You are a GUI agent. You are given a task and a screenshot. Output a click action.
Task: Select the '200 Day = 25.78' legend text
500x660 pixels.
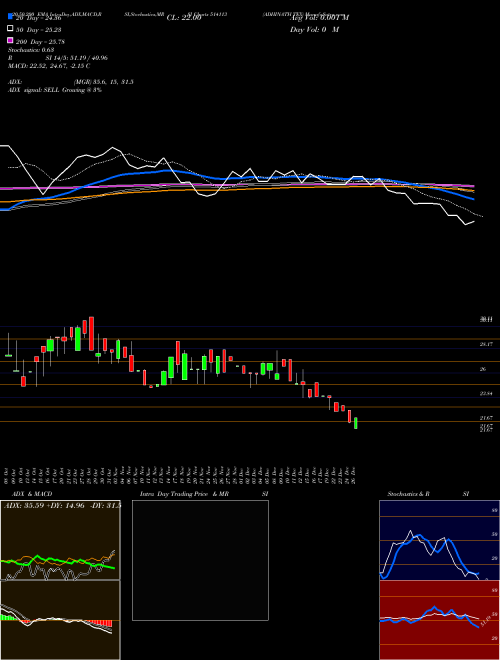(x=40, y=42)
